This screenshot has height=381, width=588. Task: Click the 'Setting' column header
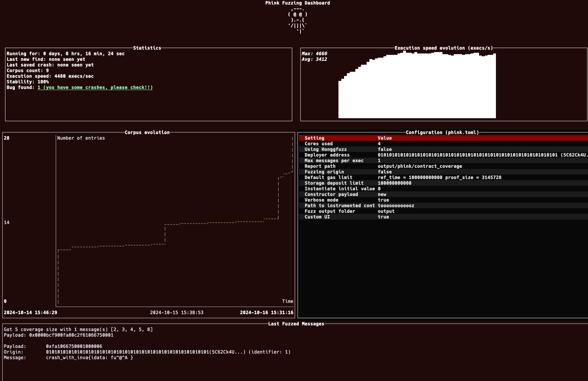[x=314, y=138]
